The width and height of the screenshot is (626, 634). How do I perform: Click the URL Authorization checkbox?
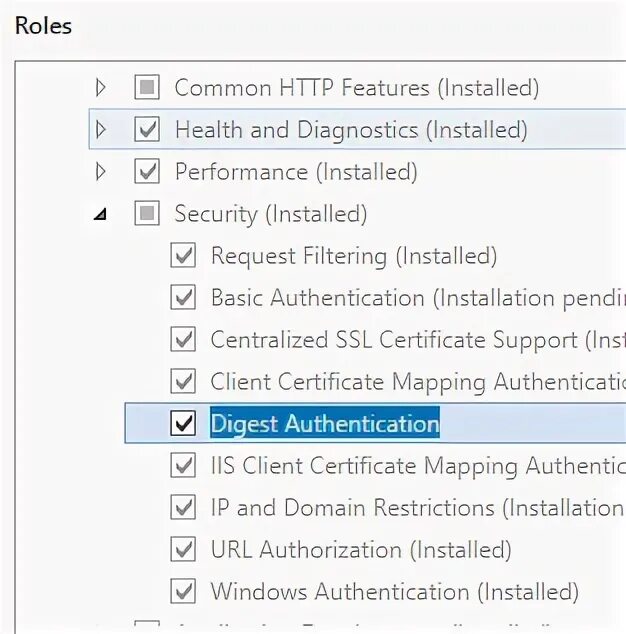click(x=183, y=550)
